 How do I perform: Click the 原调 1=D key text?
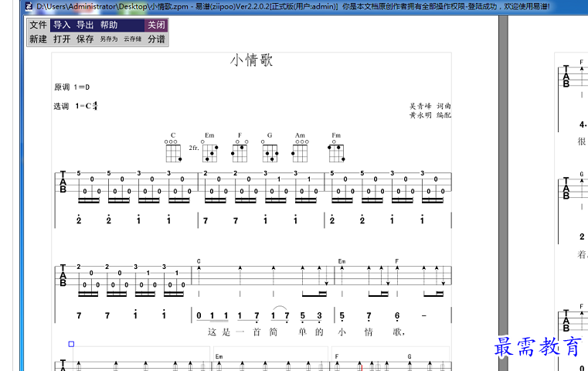tap(72, 87)
